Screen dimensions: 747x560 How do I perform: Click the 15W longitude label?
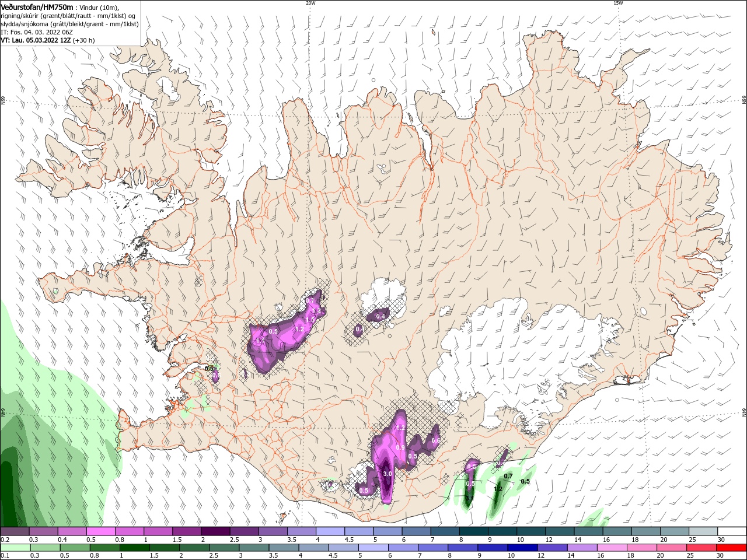point(618,3)
